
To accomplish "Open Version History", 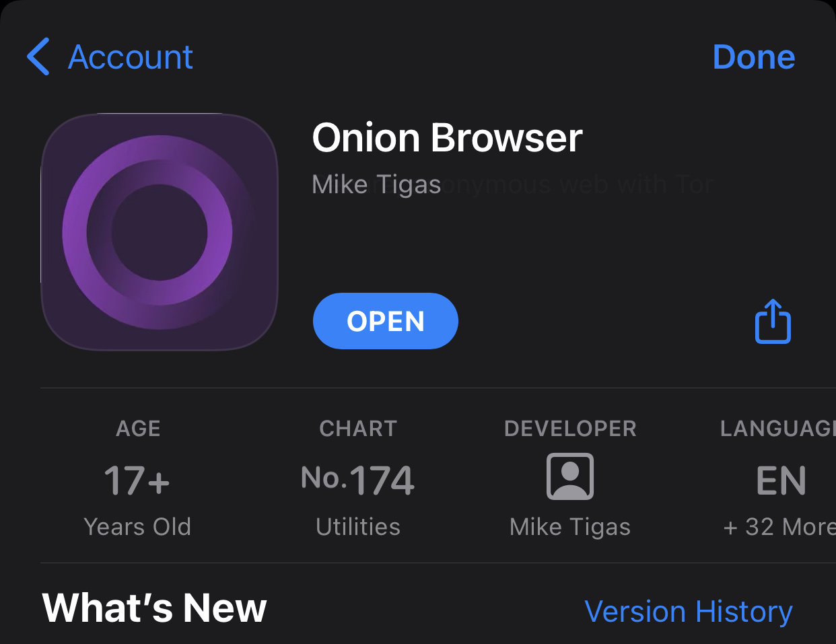I will tap(689, 611).
